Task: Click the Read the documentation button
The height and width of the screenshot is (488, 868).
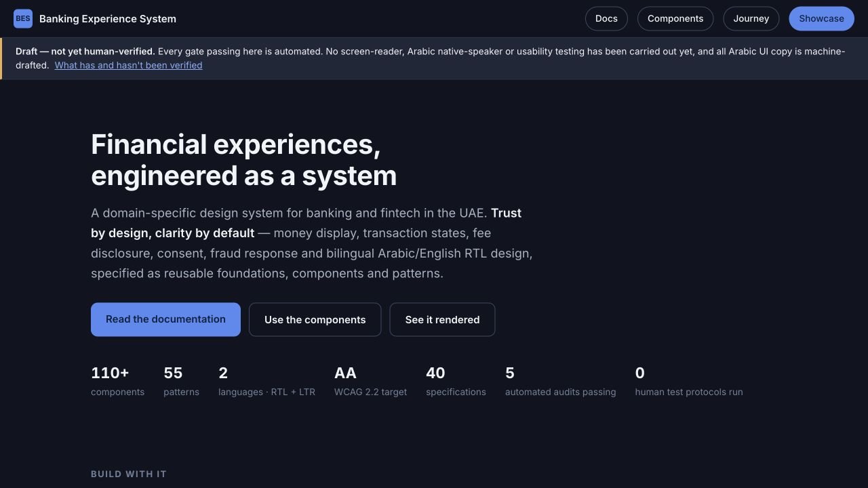Action: point(165,319)
